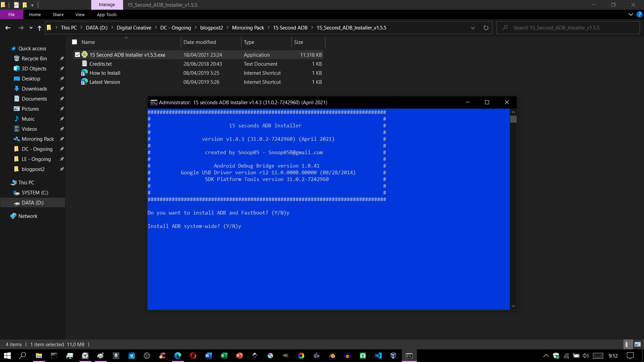The height and width of the screenshot is (362, 644).
Task: Expand the ribbon with the chevron
Action: [630, 14]
